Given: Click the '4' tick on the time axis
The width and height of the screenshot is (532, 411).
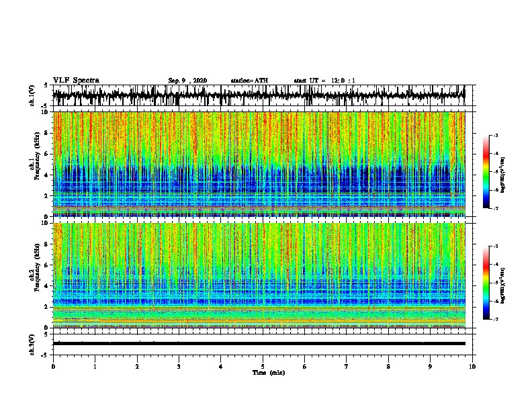Looking at the screenshot, I should click(x=221, y=367).
